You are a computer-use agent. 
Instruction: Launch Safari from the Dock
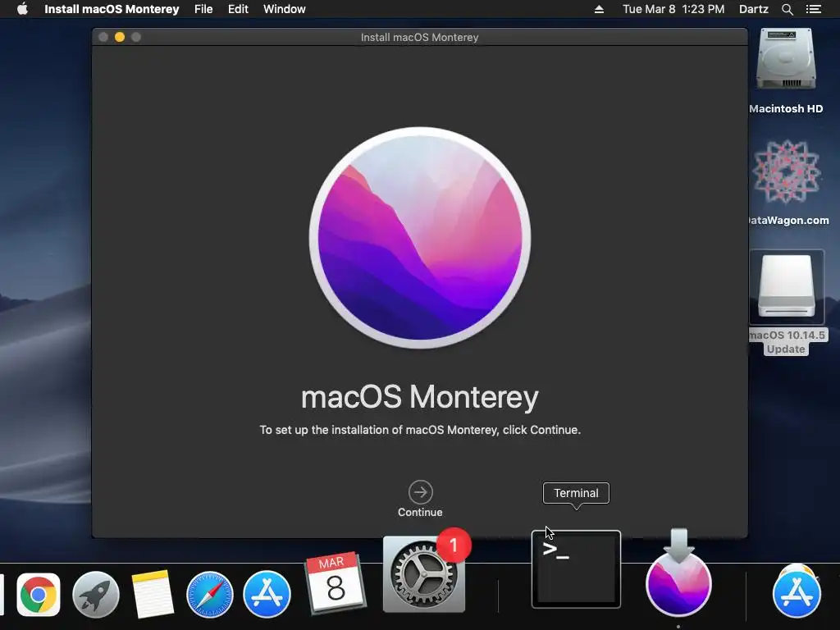[210, 595]
